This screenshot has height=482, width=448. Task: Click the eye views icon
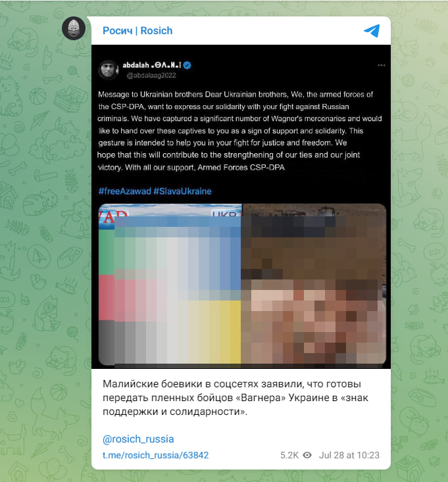pos(307,455)
